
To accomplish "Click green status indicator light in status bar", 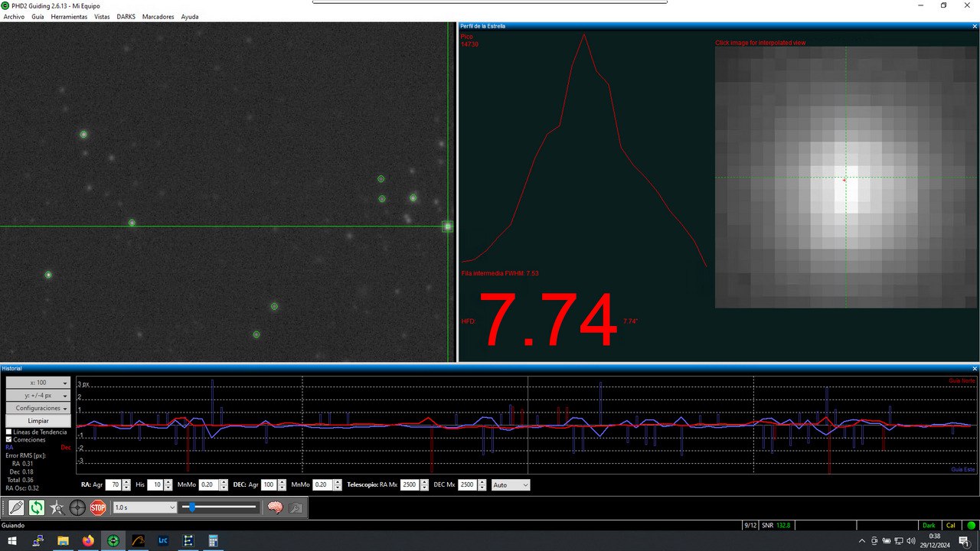I will click(x=971, y=526).
